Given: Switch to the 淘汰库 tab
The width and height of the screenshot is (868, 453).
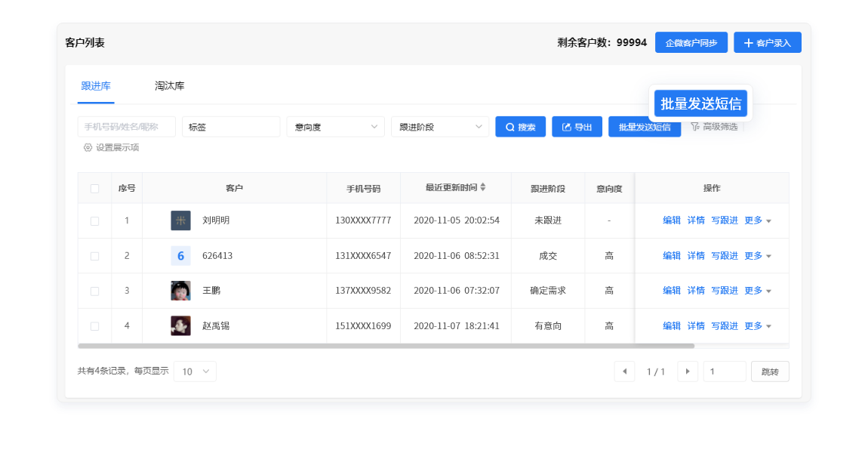Looking at the screenshot, I should [168, 85].
